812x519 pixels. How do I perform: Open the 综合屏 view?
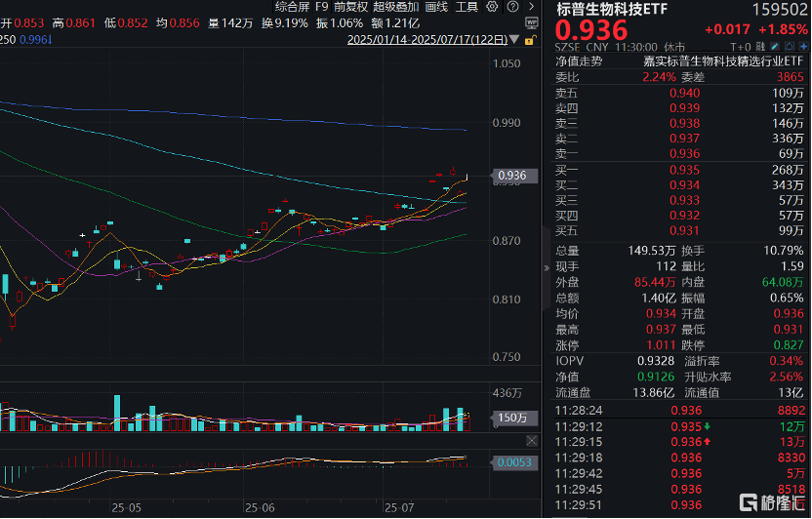[x=292, y=7]
